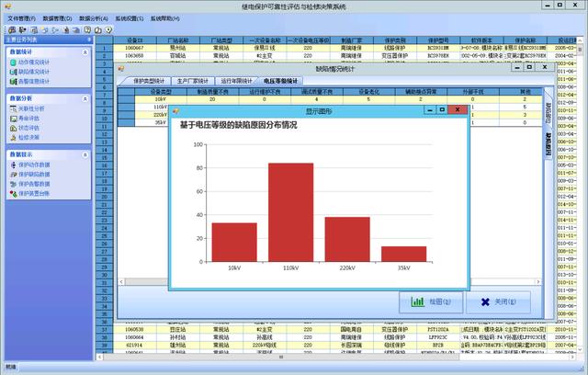Screen dimensions: 588x375
Task: Click the fourth icon in the main toolbar
Action: 45,30
